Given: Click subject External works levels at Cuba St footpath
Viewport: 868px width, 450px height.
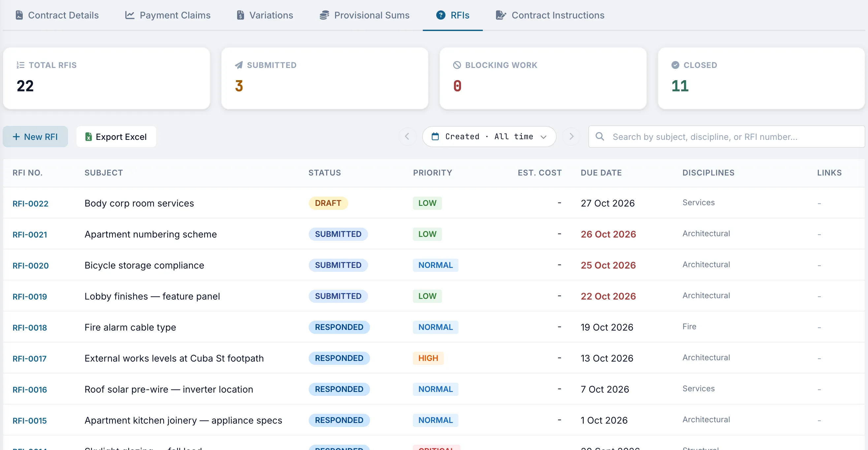Looking at the screenshot, I should pyautogui.click(x=174, y=358).
